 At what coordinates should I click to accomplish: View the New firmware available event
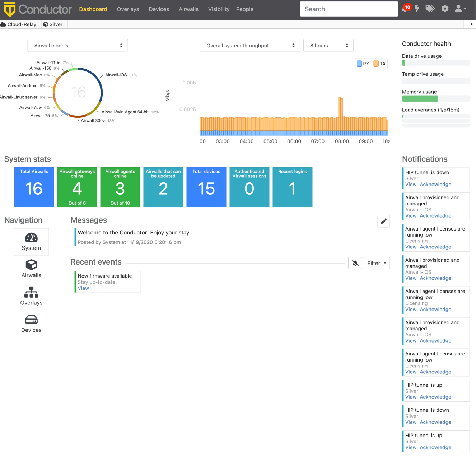83,288
